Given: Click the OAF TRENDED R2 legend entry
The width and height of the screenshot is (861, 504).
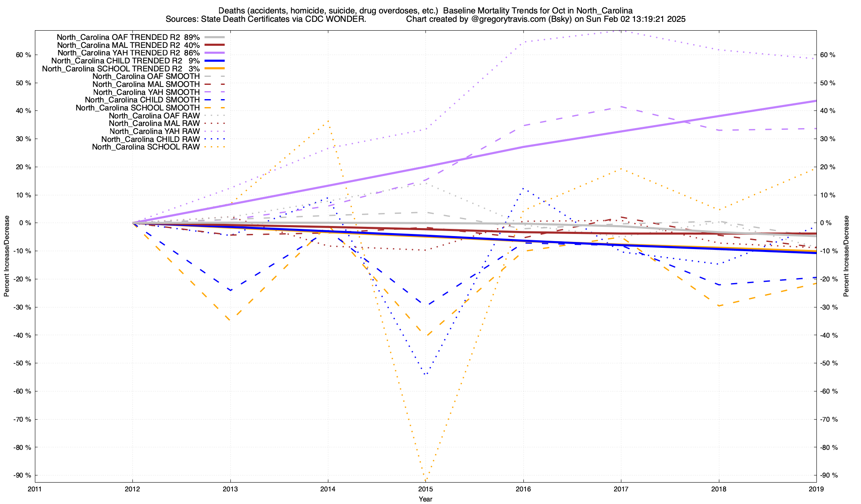Looking at the screenshot, I should click(x=128, y=37).
